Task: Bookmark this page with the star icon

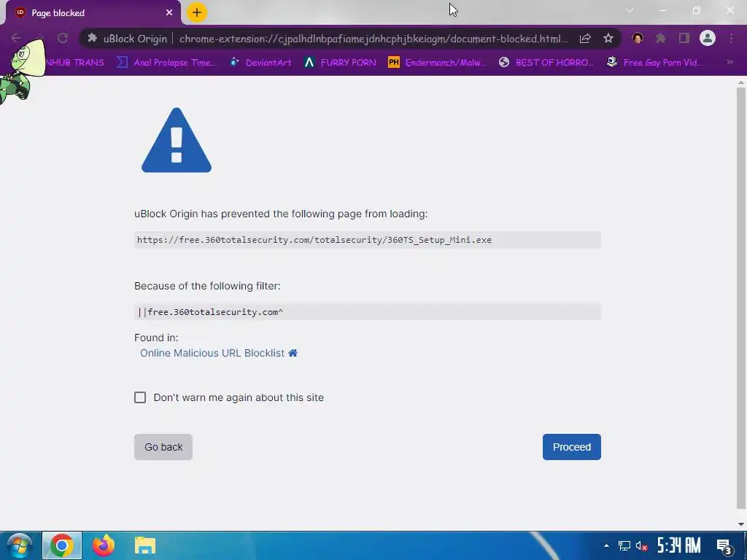Action: point(608,38)
